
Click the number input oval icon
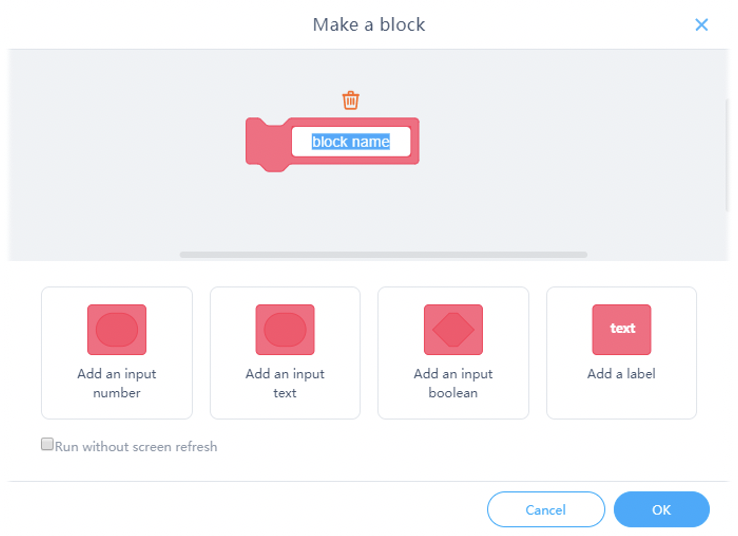(x=117, y=329)
